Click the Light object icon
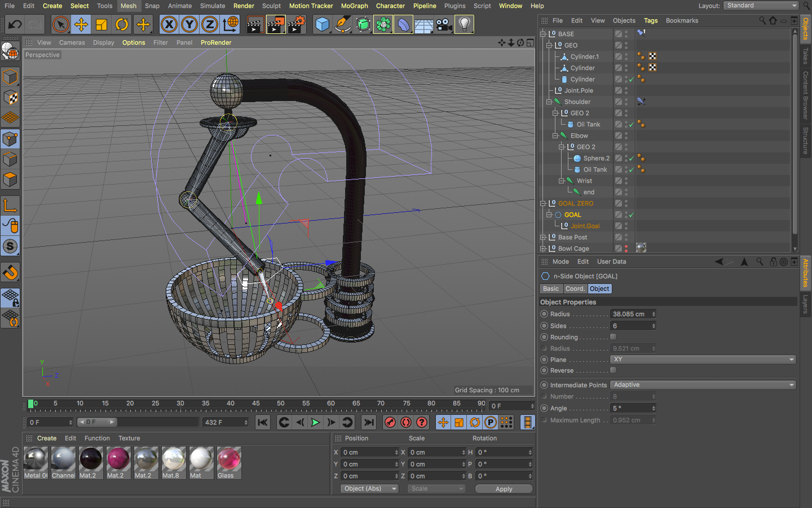This screenshot has width=812, height=508. (x=464, y=24)
